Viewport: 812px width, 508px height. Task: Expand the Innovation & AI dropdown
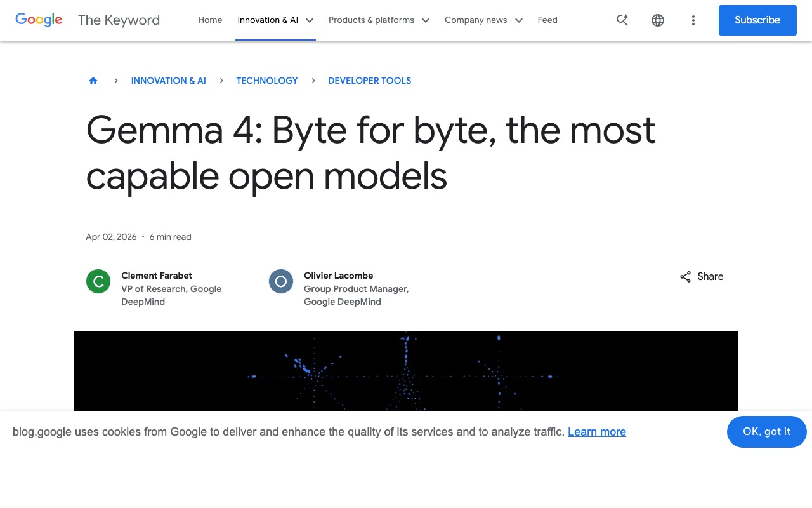point(275,20)
